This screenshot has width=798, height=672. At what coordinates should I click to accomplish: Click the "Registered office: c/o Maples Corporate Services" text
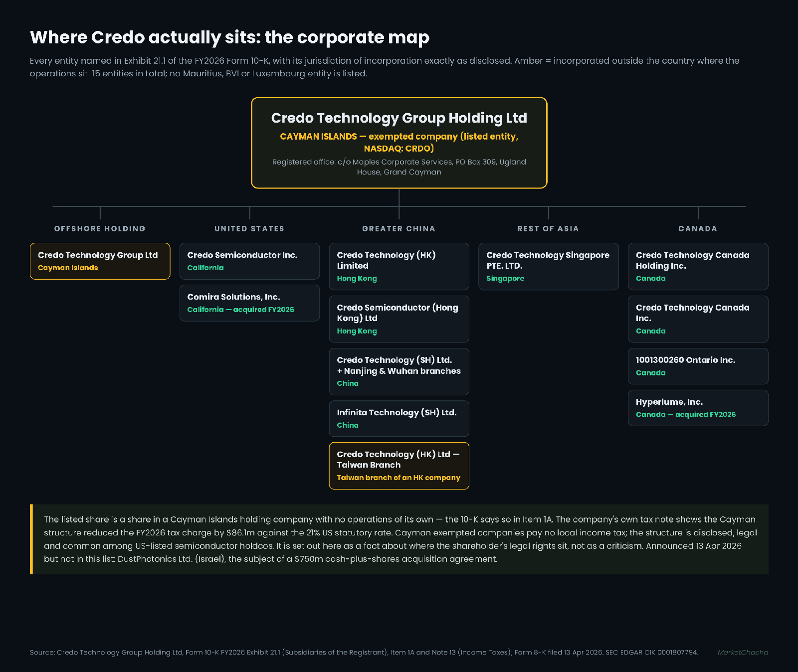[399, 167]
